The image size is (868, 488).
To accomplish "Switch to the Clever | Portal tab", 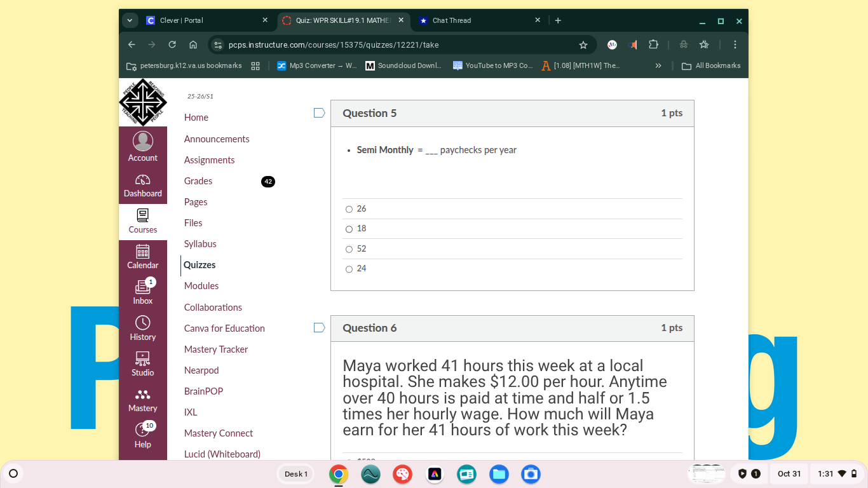I will pyautogui.click(x=207, y=20).
